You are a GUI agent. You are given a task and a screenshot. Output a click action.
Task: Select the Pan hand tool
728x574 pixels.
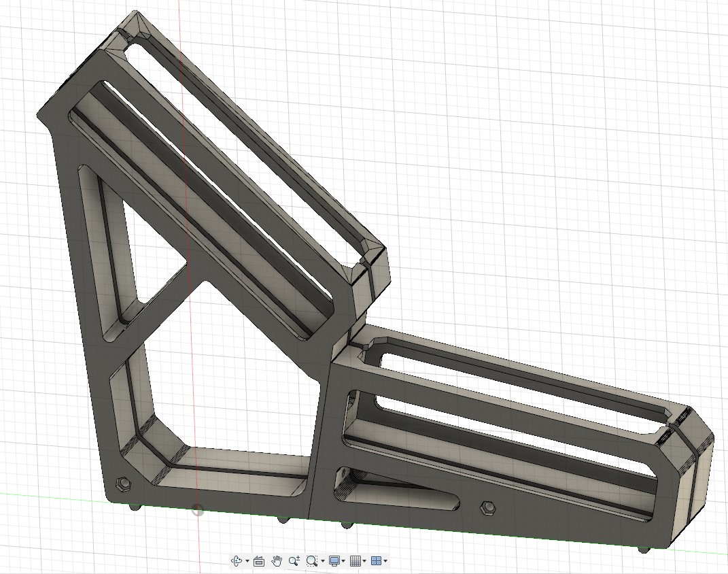pyautogui.click(x=277, y=561)
